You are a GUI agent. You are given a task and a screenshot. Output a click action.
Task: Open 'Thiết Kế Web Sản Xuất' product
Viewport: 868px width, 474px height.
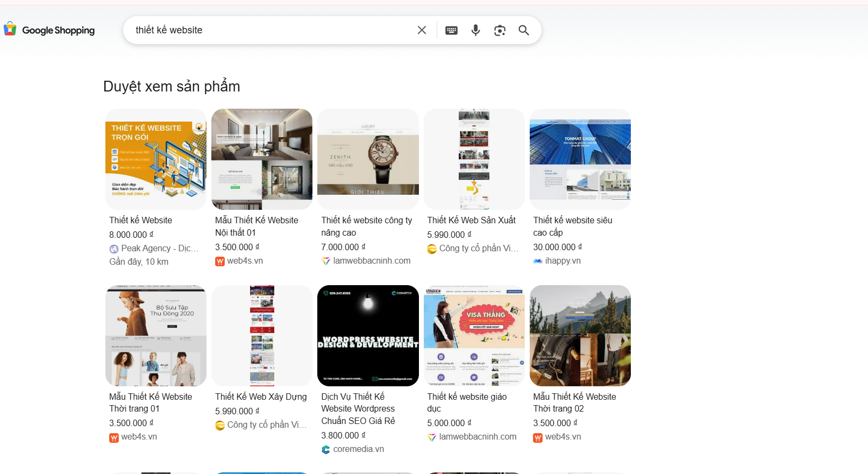tap(472, 220)
